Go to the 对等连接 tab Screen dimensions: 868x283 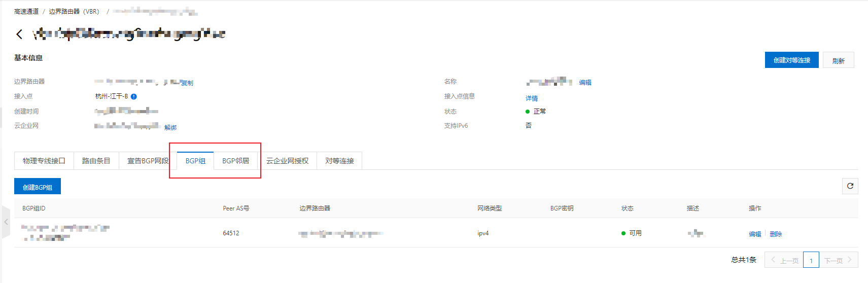tap(339, 161)
